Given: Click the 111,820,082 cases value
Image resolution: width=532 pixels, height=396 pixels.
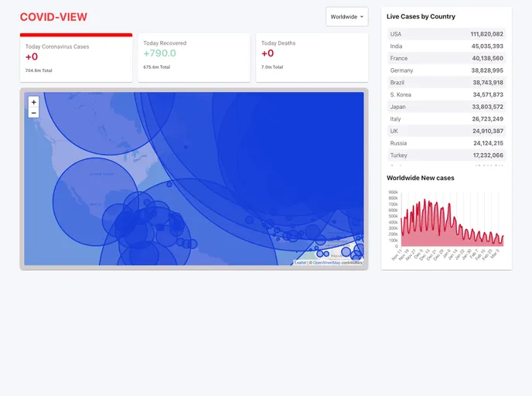Looking at the screenshot, I should (x=487, y=34).
